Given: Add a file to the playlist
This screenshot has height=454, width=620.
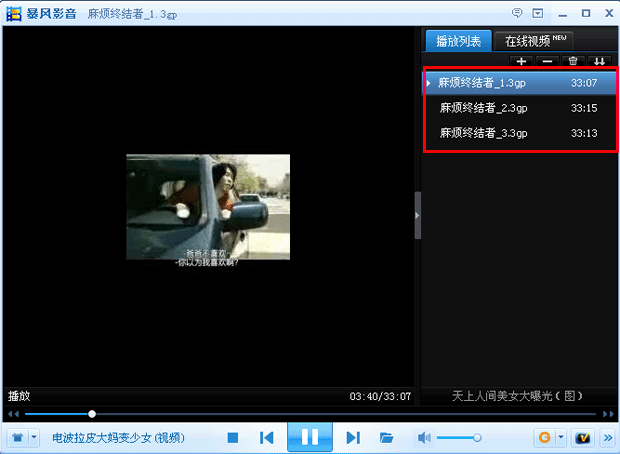Looking at the screenshot, I should 521,62.
